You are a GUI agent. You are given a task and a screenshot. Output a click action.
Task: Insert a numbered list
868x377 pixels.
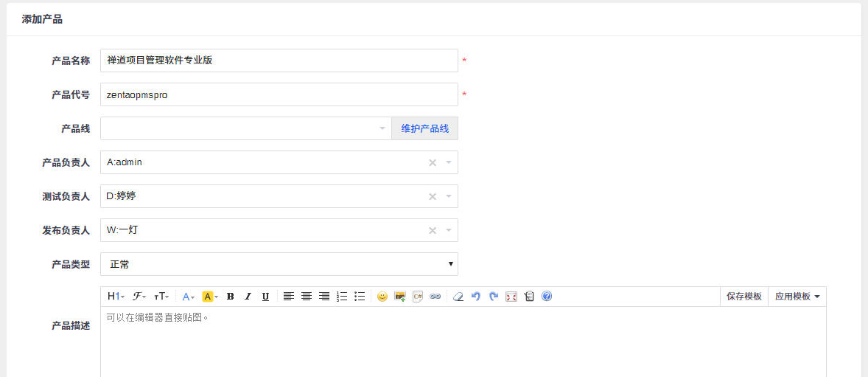[342, 297]
